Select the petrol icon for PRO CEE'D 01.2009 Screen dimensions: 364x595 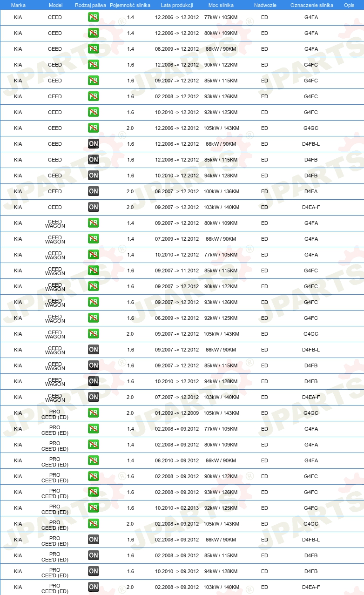(94, 413)
